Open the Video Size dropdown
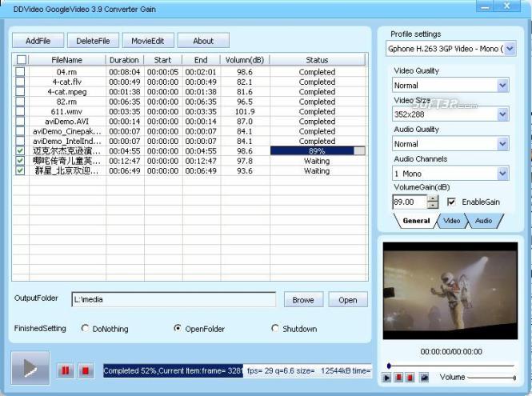 tap(503, 114)
